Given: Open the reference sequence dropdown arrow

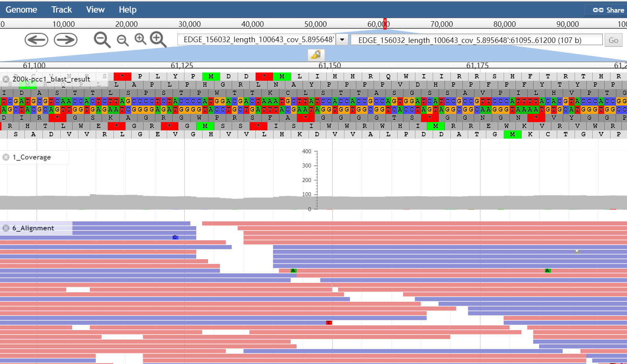Looking at the screenshot, I should [342, 40].
